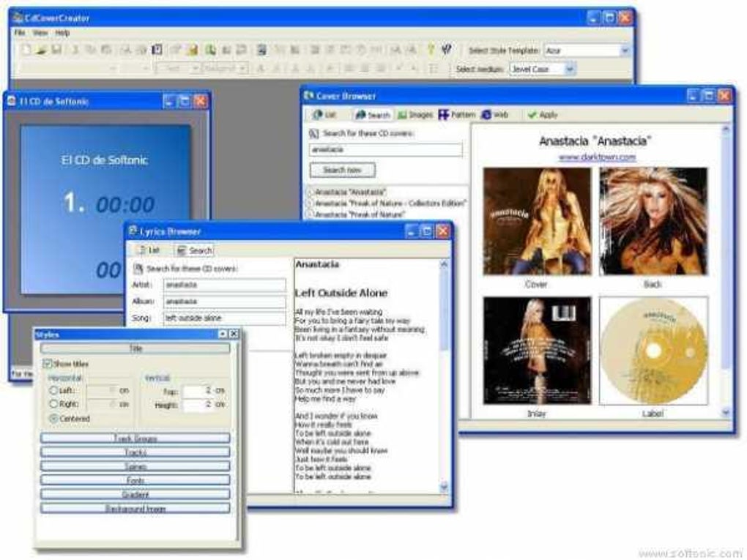Viewport: 747px width, 560px height.
Task: Click the dark square icon left of padlock
Action: click(157, 50)
